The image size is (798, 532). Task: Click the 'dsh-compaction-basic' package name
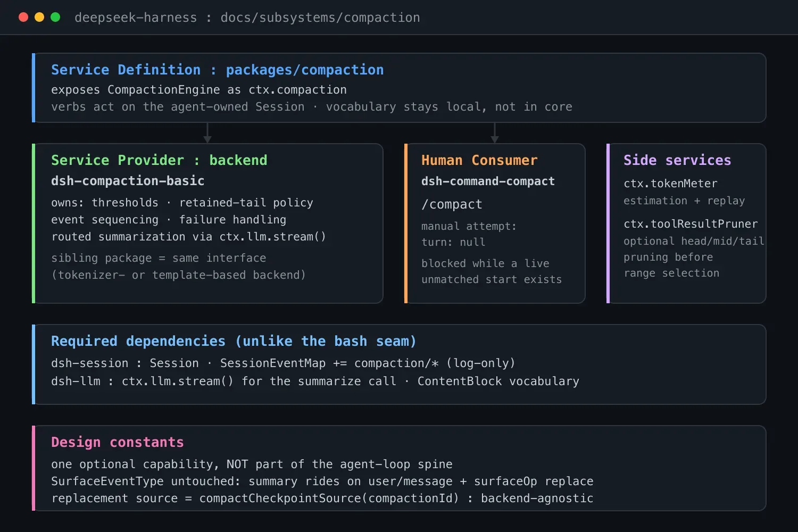point(128,181)
